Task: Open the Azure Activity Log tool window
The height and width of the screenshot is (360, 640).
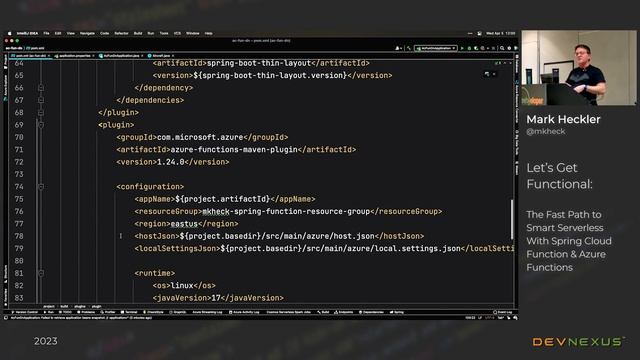Action: (244, 312)
